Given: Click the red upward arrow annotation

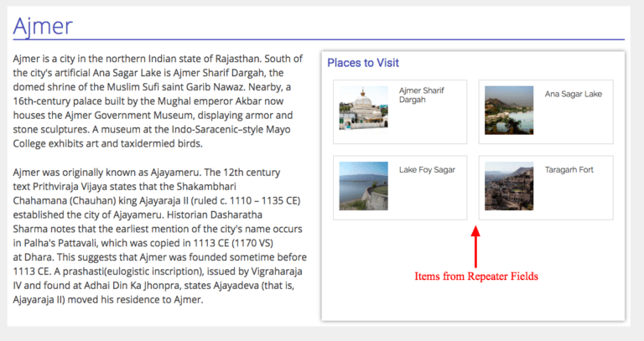Looking at the screenshot, I should tap(475, 246).
